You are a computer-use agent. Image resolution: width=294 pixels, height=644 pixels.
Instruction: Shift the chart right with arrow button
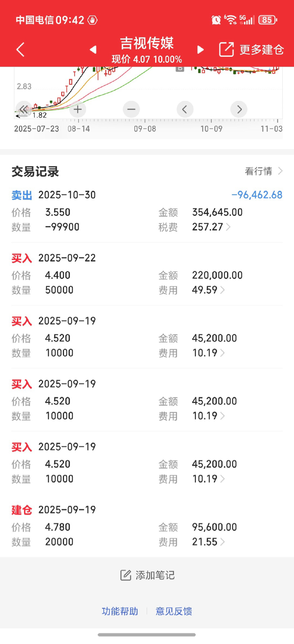click(239, 110)
